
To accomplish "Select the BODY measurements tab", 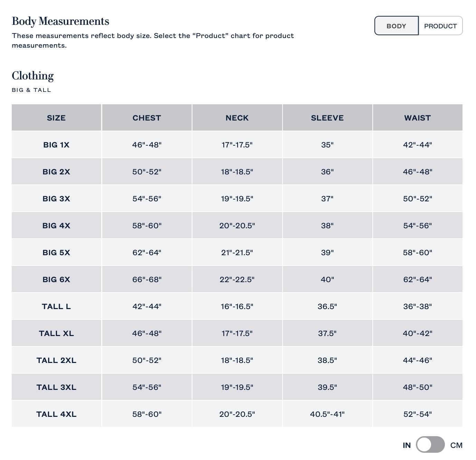I will click(397, 26).
